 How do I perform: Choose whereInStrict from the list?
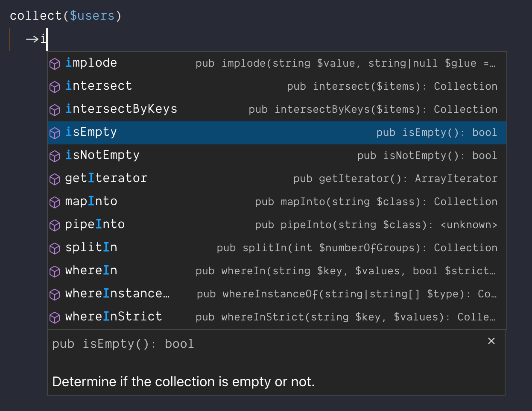point(277,317)
